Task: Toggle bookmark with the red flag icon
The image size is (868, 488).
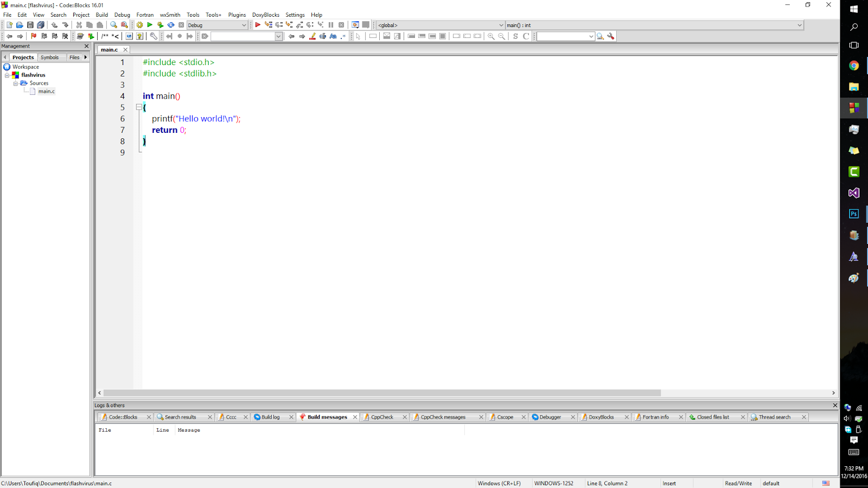Action: point(34,36)
